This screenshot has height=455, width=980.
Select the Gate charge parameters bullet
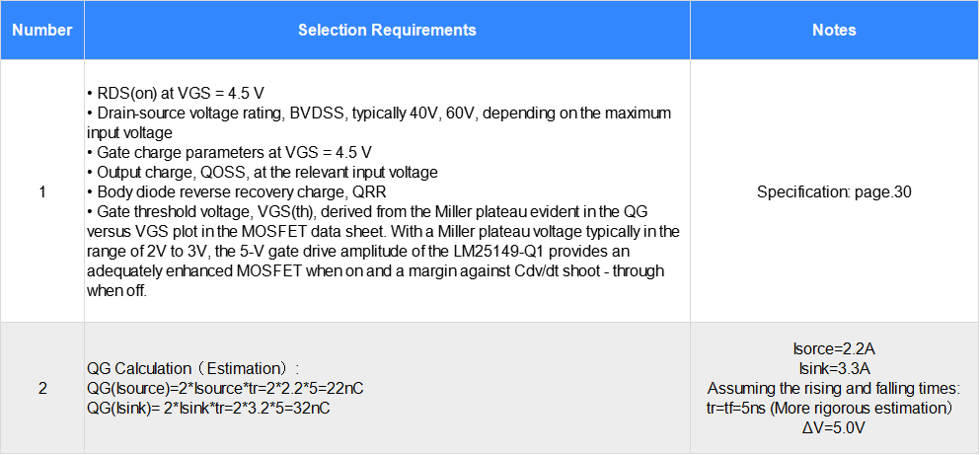229,152
